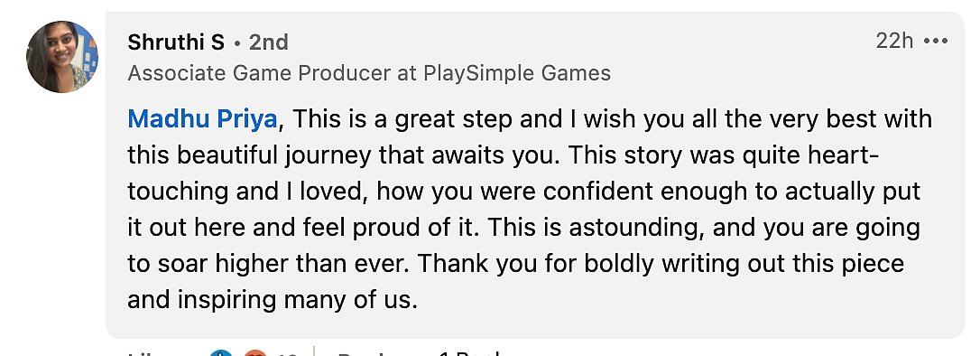980x356 pixels.
Task: Open Shruthi S's profile via her name
Action: coord(176,42)
